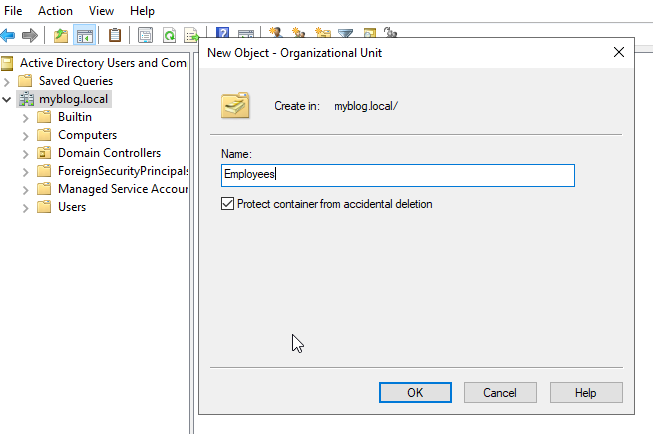
Task: Click the Back arrow in toolbar
Action: [8, 35]
